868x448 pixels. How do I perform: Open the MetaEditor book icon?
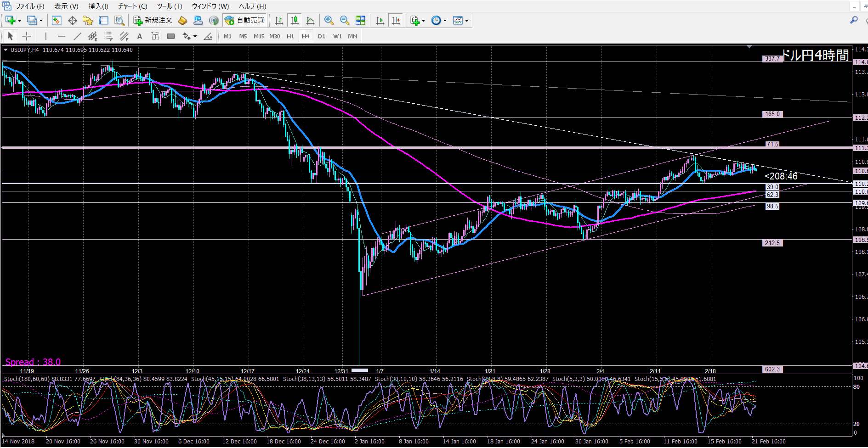point(182,20)
